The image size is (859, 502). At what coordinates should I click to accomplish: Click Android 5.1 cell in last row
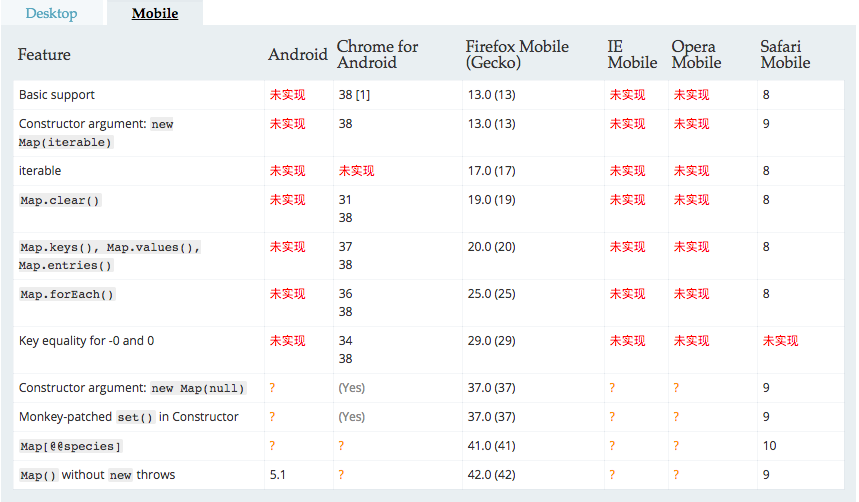[277, 475]
